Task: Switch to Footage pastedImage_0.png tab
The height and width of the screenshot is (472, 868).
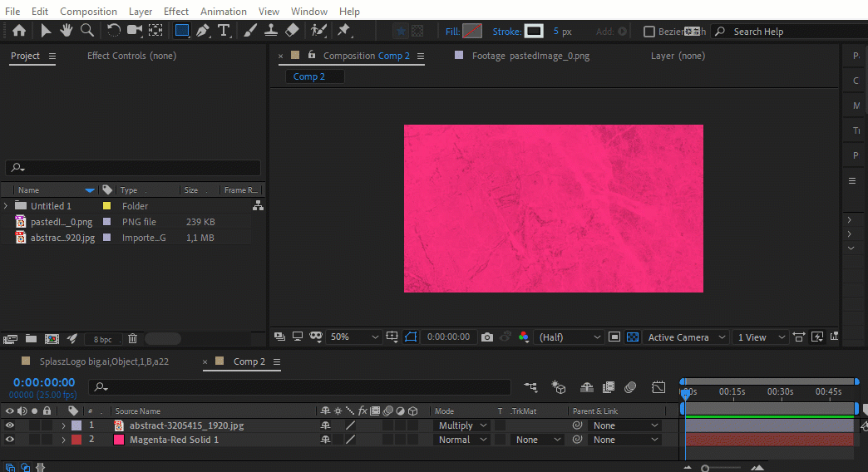Action: pyautogui.click(x=530, y=56)
